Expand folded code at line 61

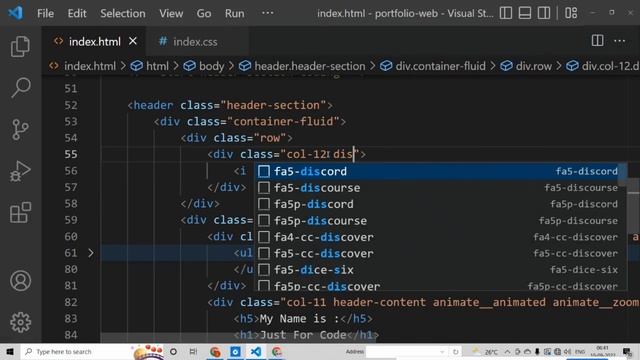[91, 253]
